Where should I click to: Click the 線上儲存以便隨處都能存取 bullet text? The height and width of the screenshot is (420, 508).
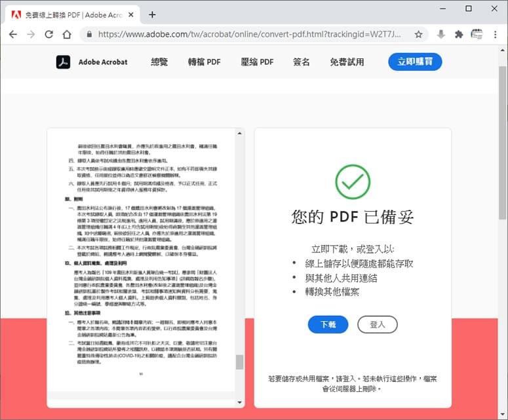(x=359, y=263)
